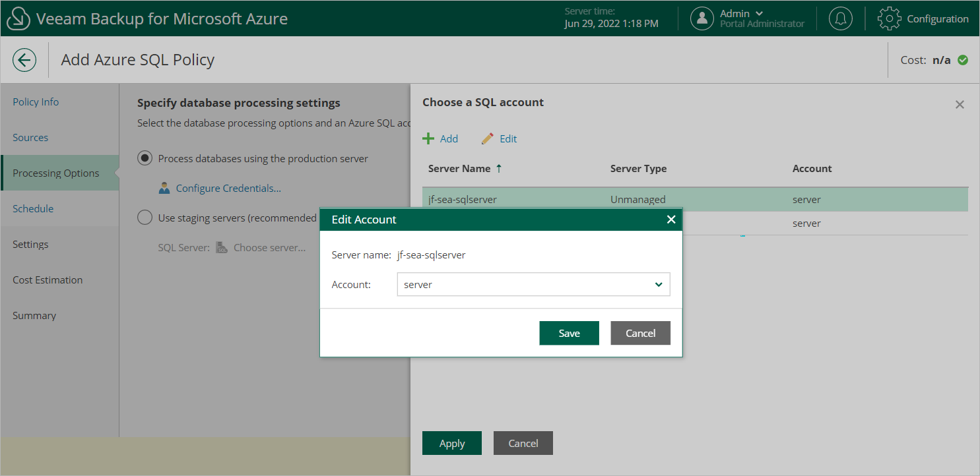Expand the Account dropdown arrow
The height and width of the screenshot is (476, 980).
[x=658, y=285]
